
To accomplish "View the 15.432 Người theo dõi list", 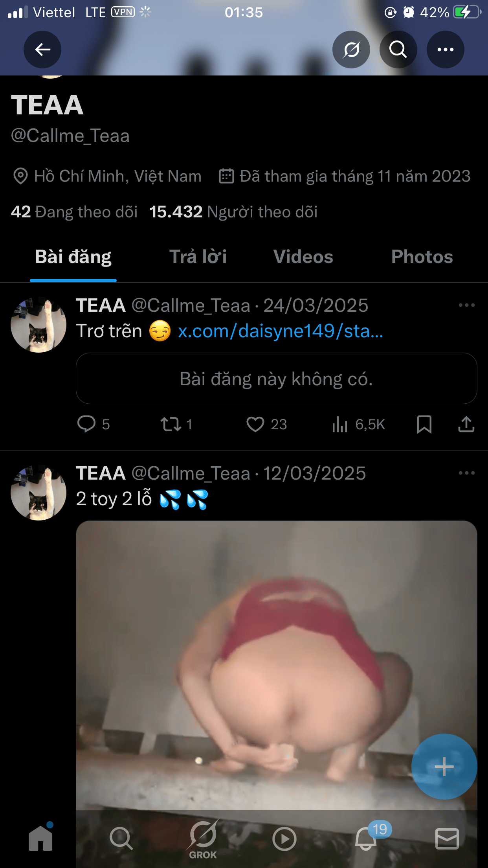I will pyautogui.click(x=233, y=212).
